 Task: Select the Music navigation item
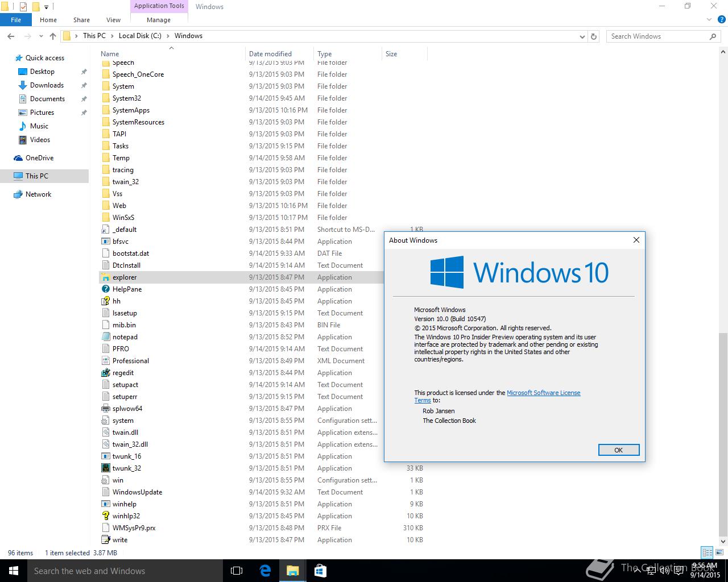tap(39, 126)
